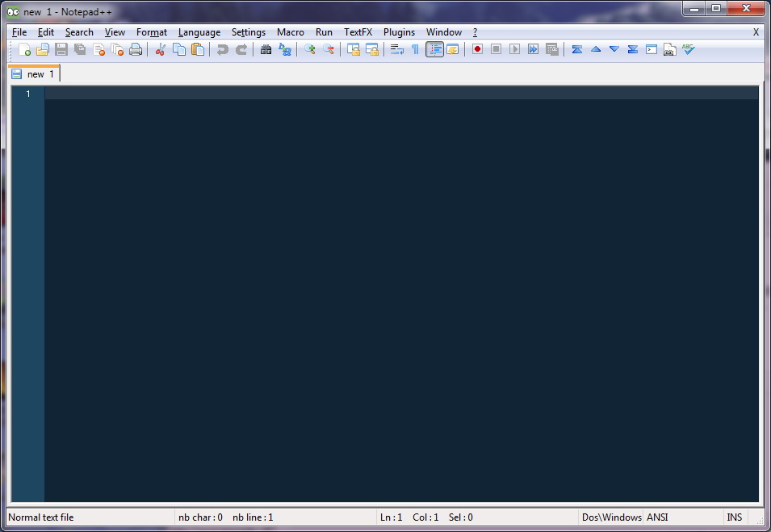Open the User Defined Language dialog icon
Screen dimensions: 771x532
(x=453, y=49)
